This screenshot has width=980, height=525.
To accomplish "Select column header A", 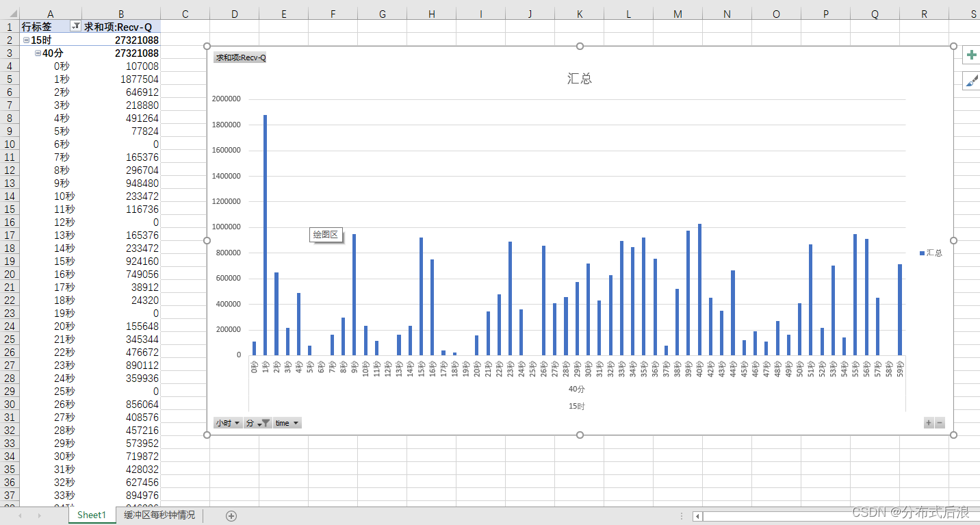I will pos(50,14).
